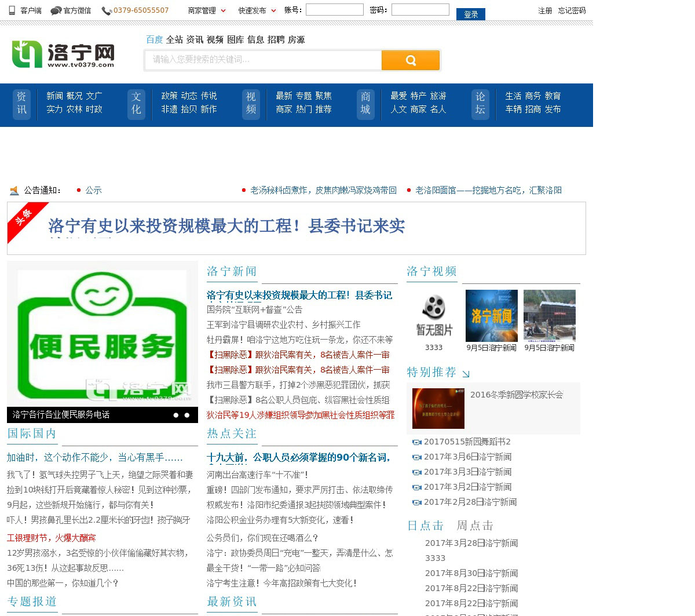Open the 9月5日洛宁新闻 blue video thumbnail
This screenshot has height=616, width=695.
[x=491, y=316]
